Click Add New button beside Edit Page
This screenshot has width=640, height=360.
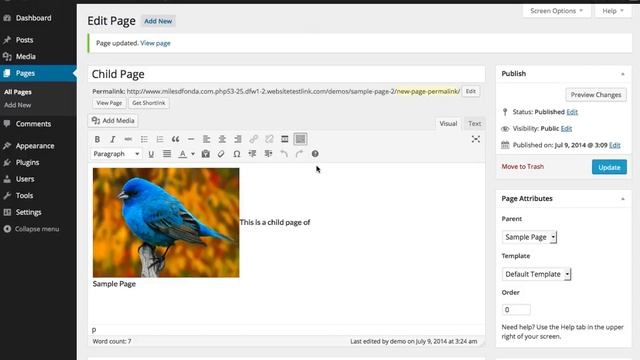[x=158, y=21]
